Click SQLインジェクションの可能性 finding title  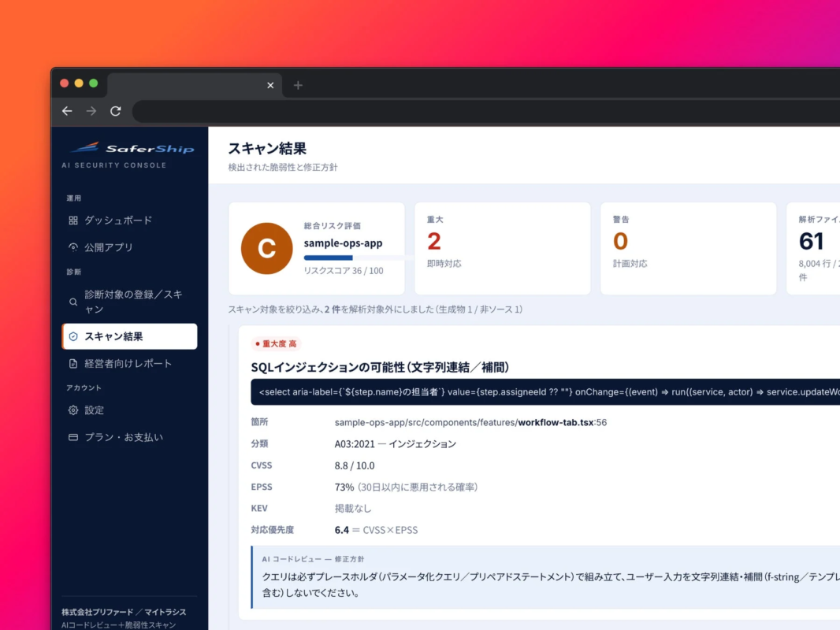380,367
